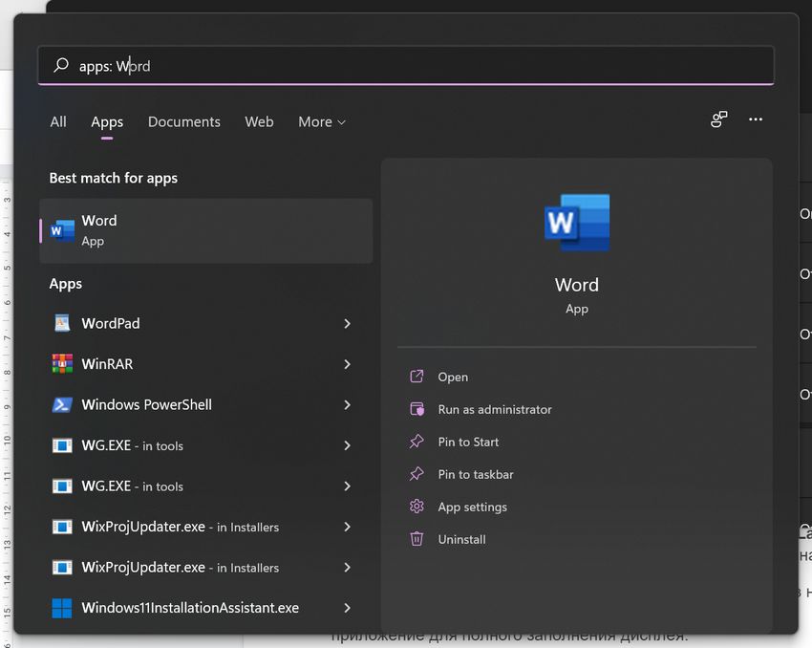The image size is (812, 648).
Task: Expand the WinRAR result arrow
Action: [347, 364]
